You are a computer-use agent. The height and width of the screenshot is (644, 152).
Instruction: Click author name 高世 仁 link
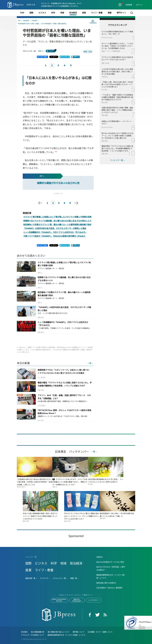41,51
